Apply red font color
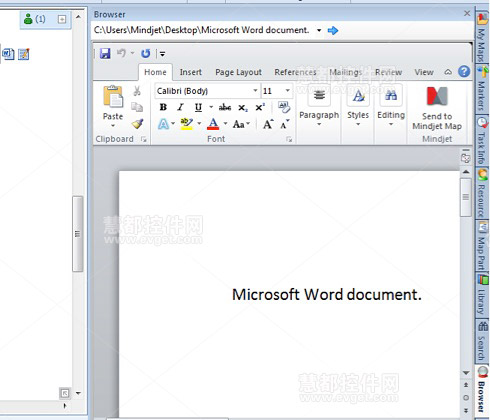 (213, 124)
